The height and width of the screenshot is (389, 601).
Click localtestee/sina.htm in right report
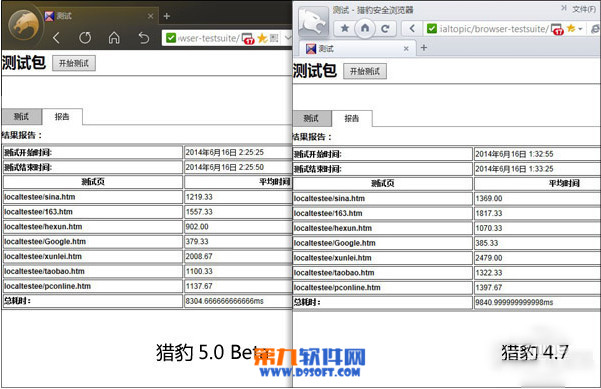click(329, 199)
